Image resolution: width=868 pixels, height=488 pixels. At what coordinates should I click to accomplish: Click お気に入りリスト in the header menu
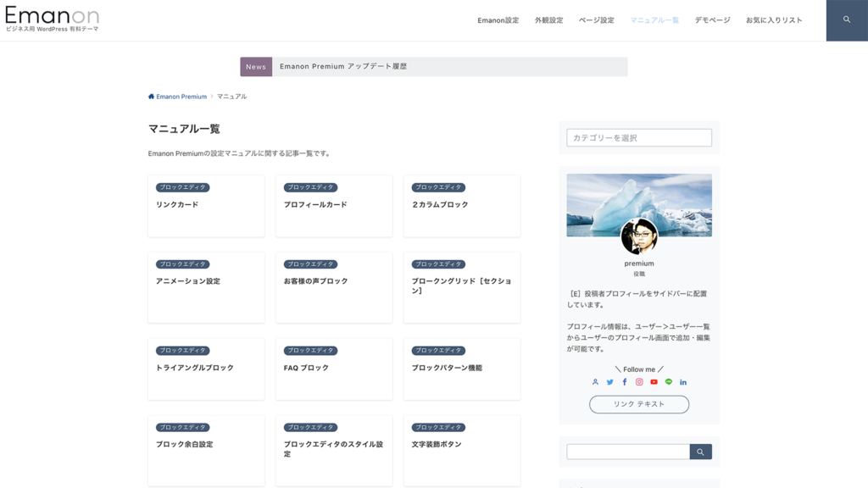coord(775,19)
